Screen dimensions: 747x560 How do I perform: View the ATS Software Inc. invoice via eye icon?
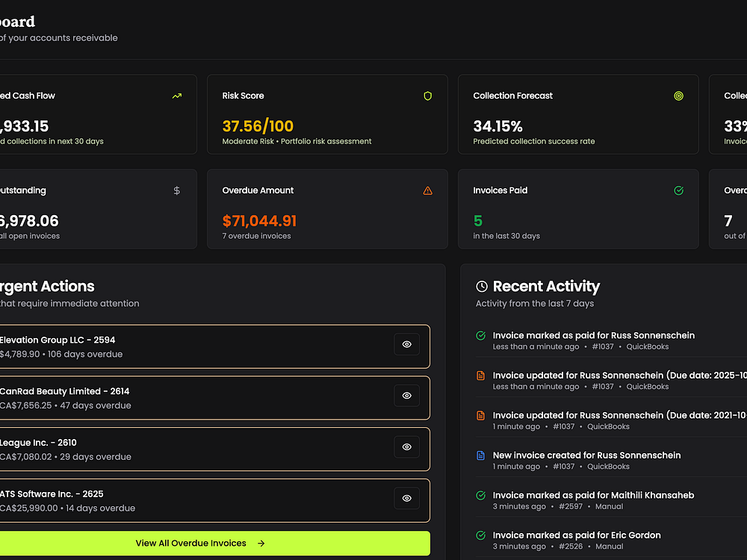point(407,498)
